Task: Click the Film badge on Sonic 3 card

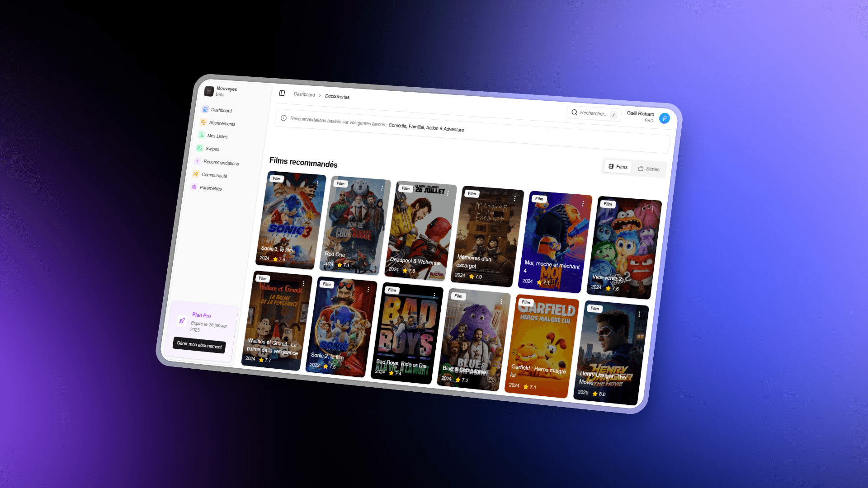Action: coord(277,178)
